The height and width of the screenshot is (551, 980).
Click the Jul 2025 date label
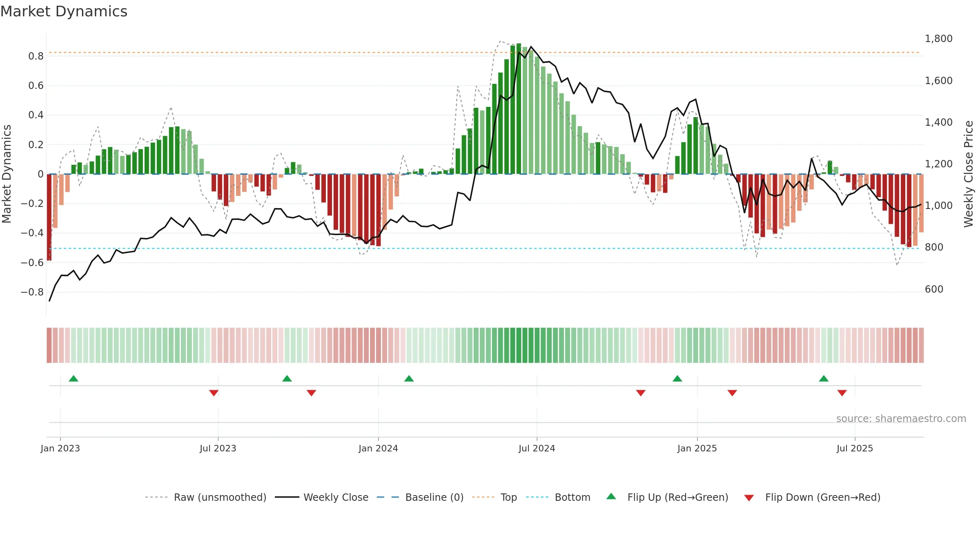[855, 448]
